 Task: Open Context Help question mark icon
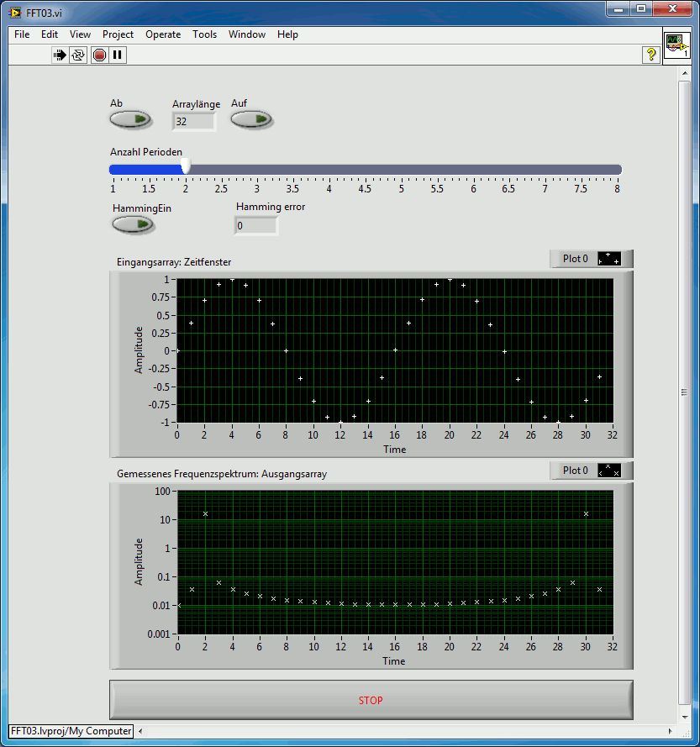pos(650,55)
